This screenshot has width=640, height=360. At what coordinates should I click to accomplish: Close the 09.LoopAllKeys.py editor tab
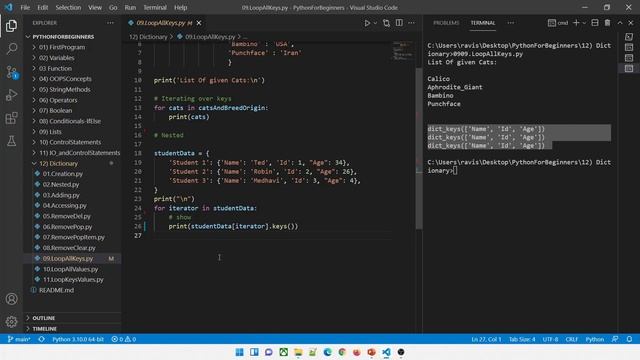point(199,23)
